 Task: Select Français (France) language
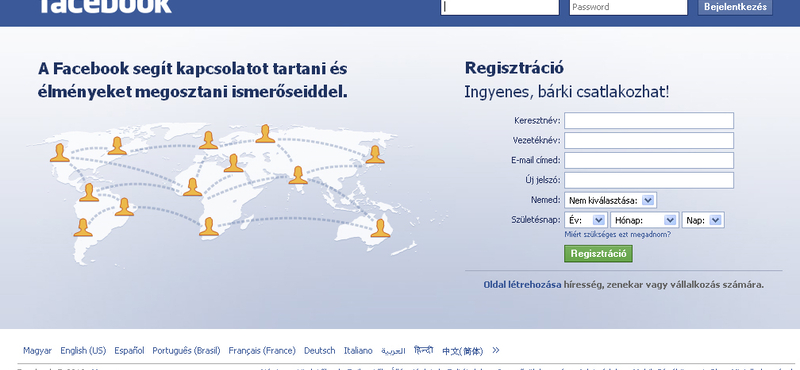[262, 351]
